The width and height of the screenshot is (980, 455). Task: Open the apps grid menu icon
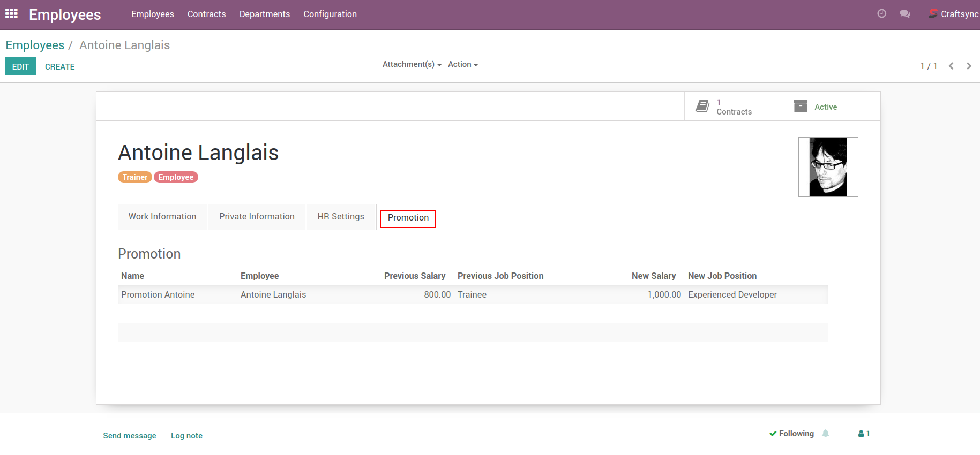click(x=11, y=14)
